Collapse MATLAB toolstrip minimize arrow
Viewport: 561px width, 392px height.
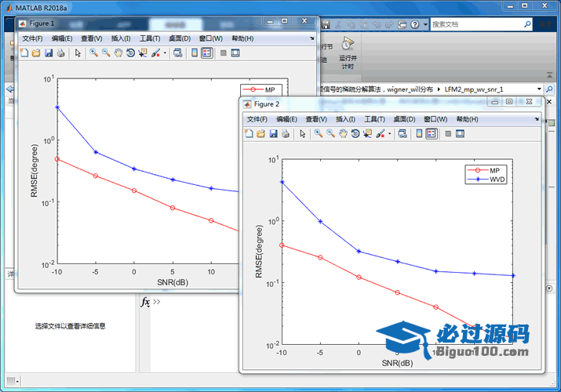[549, 75]
